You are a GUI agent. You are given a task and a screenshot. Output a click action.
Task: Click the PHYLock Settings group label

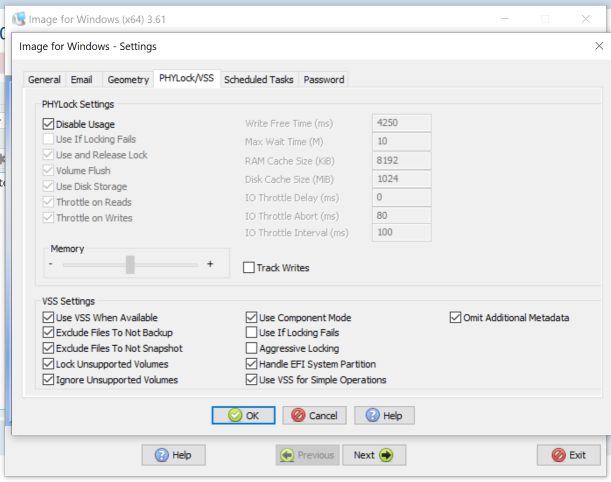(78, 104)
